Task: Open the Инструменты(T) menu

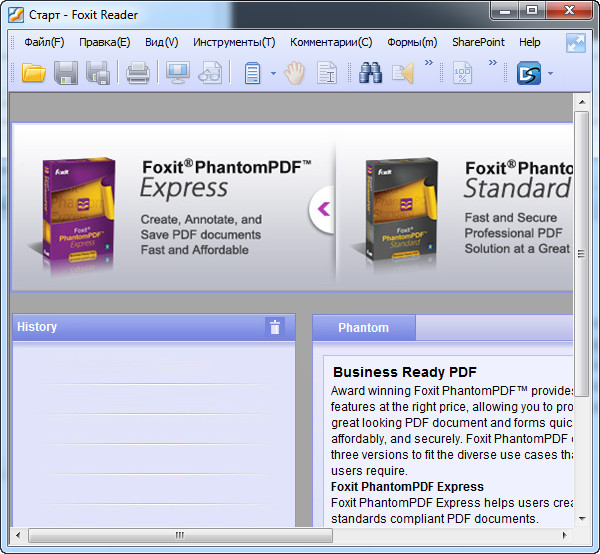Action: coord(234,42)
